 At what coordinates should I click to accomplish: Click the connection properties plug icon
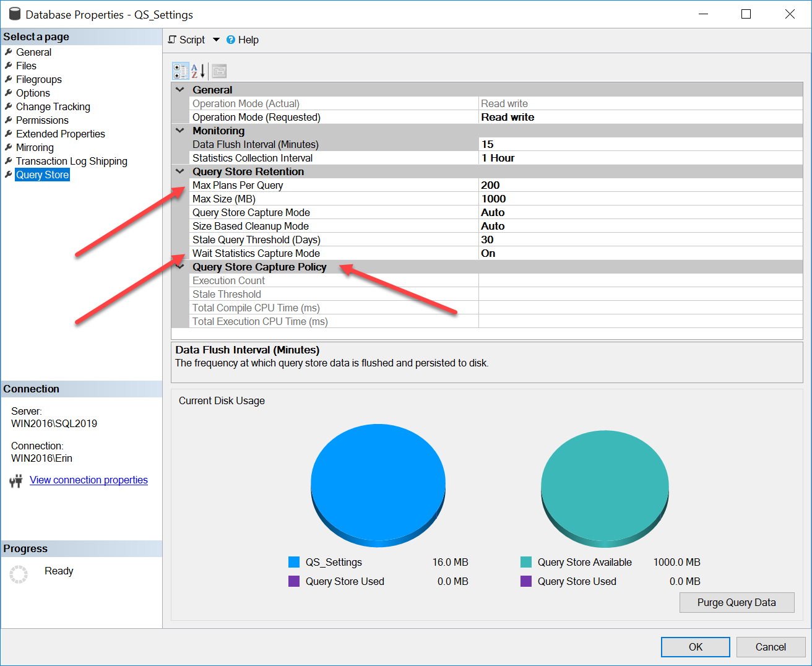click(16, 480)
